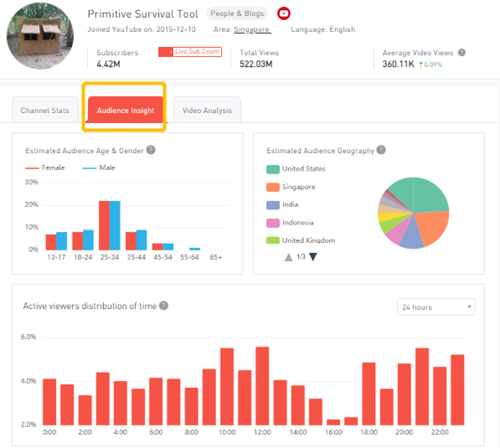Click the 16:00 active viewers bar
Image resolution: width=500 pixels, height=448 pixels.
333,422
